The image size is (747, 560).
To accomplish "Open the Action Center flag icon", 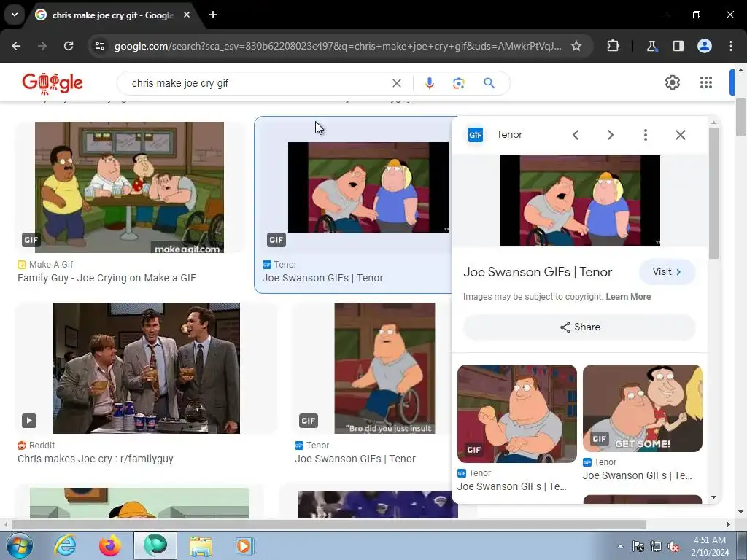I will click(x=638, y=547).
